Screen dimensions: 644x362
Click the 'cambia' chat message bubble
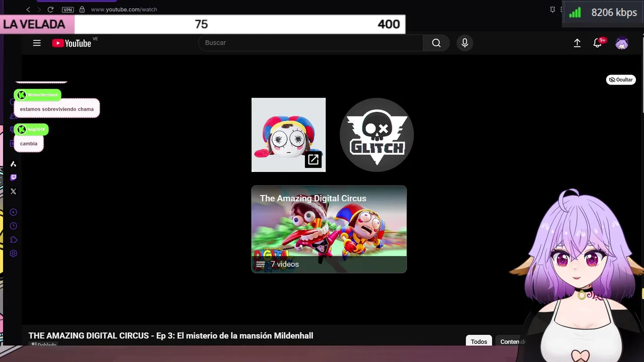point(29,144)
